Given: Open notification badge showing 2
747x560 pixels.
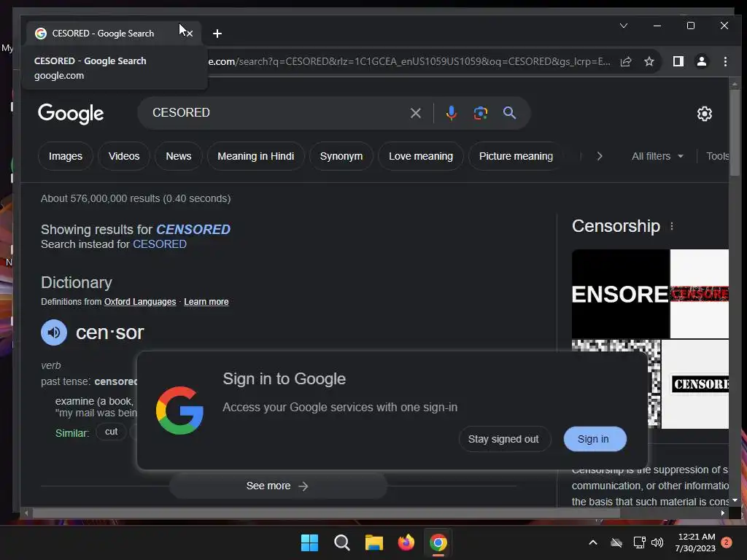Looking at the screenshot, I should pyautogui.click(x=727, y=542).
